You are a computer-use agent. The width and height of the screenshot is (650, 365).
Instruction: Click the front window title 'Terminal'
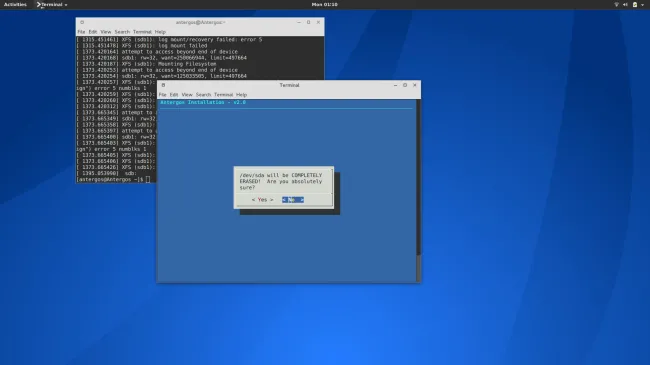(x=289, y=85)
